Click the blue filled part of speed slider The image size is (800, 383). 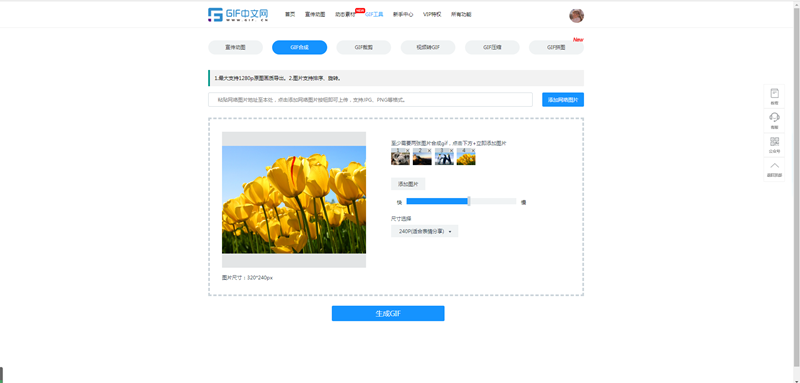[437, 201]
